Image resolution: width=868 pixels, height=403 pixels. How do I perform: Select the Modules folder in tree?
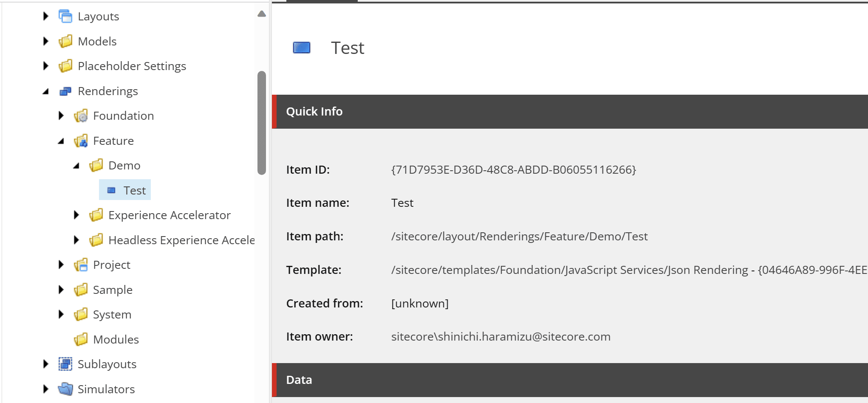click(116, 340)
